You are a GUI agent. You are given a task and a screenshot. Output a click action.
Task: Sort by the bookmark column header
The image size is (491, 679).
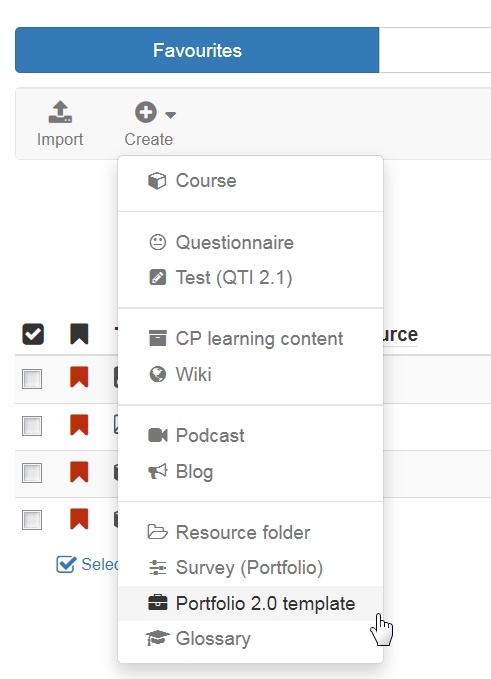[79, 334]
